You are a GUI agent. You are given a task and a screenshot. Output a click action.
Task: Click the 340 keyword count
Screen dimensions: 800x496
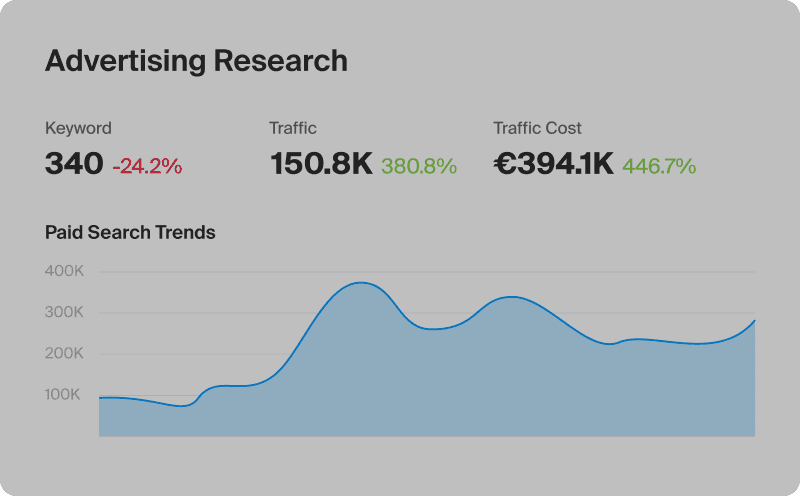click(74, 165)
